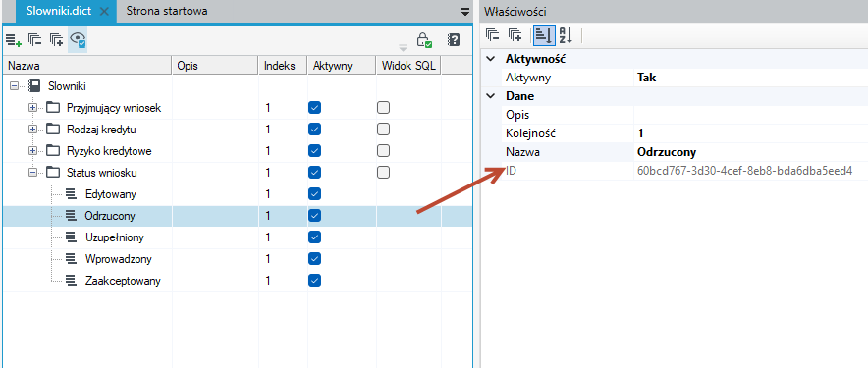868x368 pixels.
Task: Click list icon beside Edytowany
Action: 71,193
